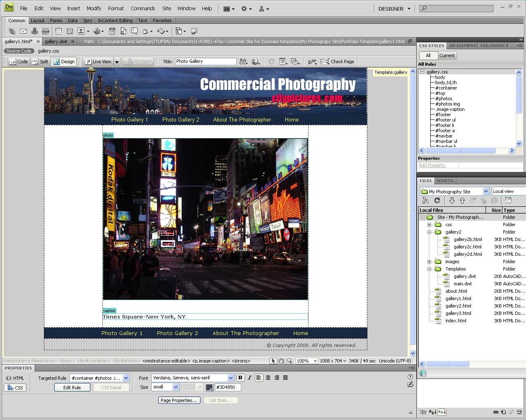Click the Email Link icon

[23, 31]
